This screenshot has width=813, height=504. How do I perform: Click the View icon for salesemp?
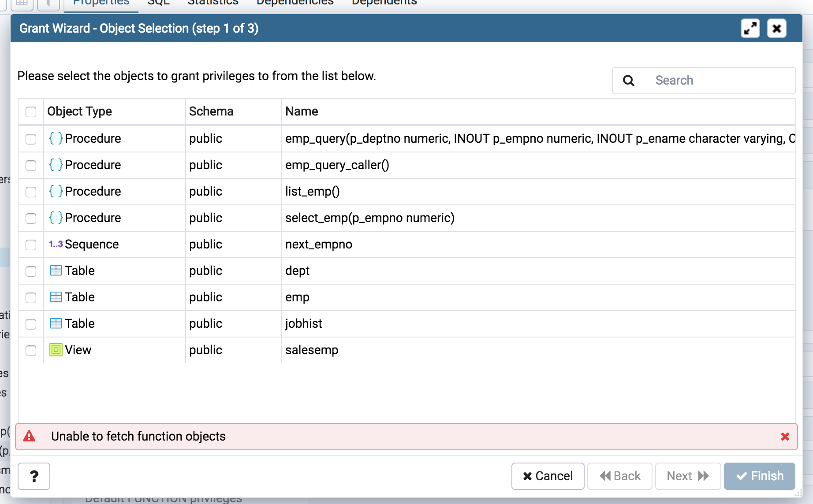(56, 350)
